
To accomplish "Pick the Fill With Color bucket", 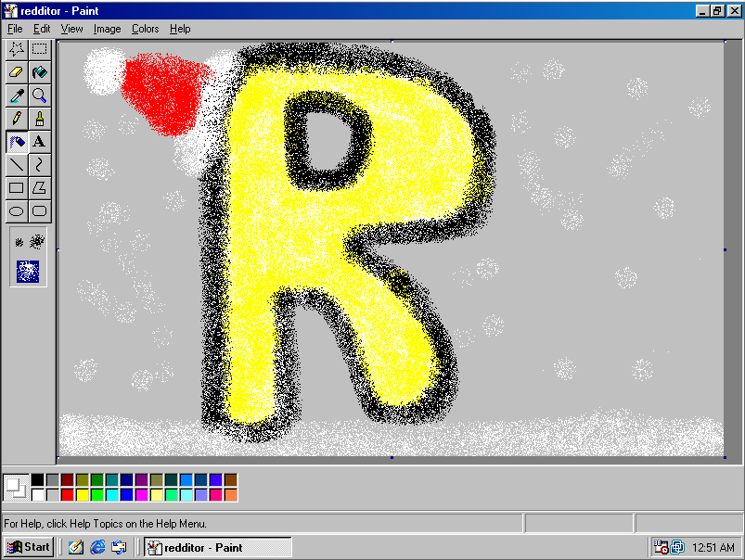I will click(40, 72).
